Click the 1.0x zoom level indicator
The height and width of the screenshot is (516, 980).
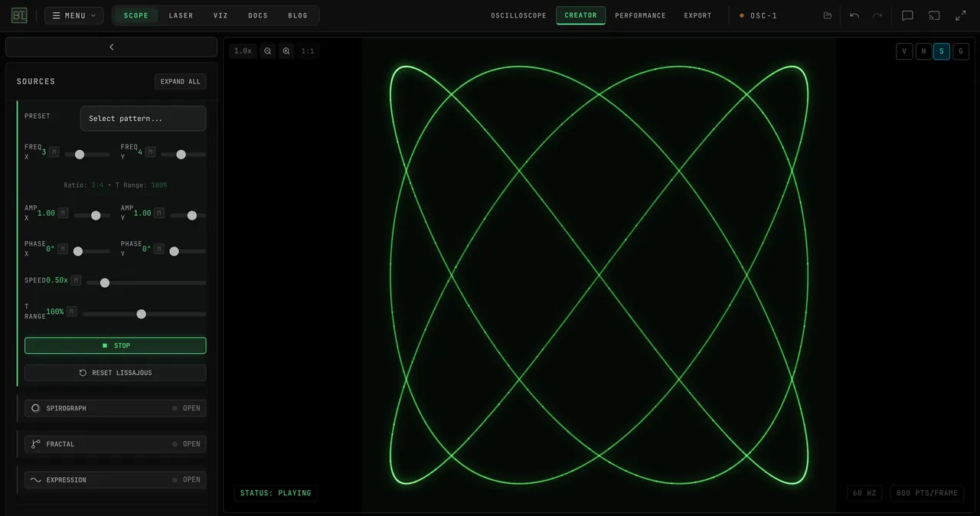[243, 51]
